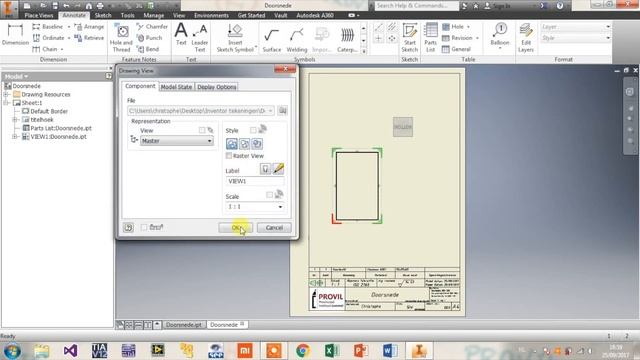Select the Punch note tool

coord(149,38)
